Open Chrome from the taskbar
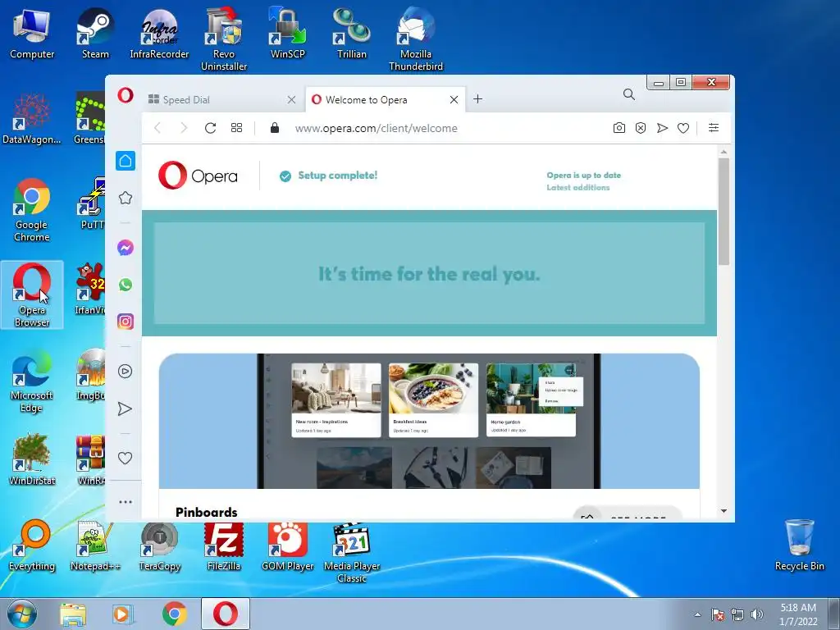840x630 pixels. [175, 614]
